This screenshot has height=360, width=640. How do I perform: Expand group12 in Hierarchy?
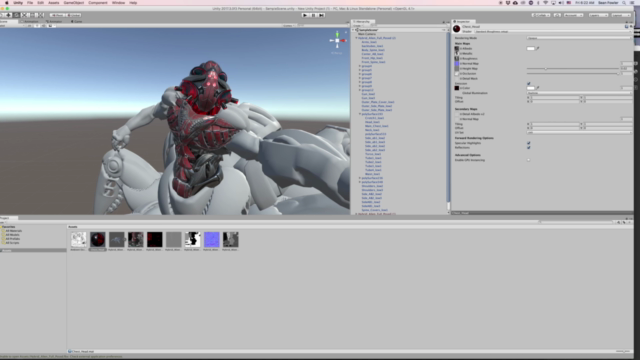pyautogui.click(x=360, y=90)
